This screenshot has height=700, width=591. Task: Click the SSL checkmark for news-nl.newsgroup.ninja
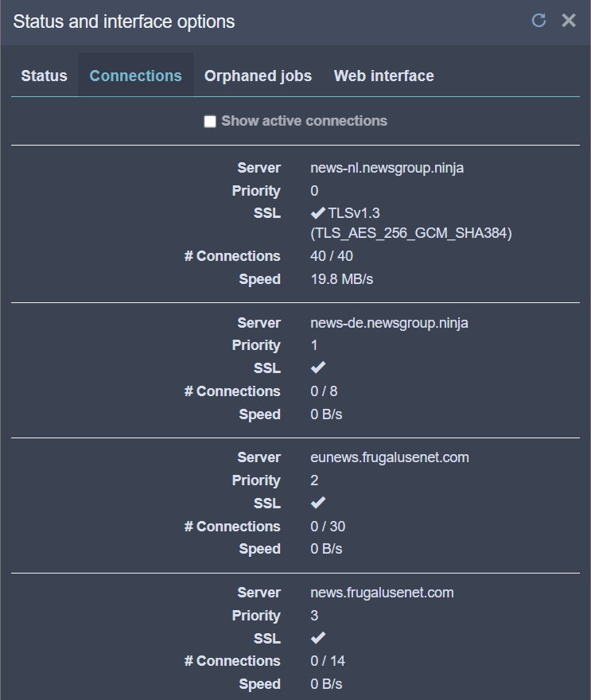pos(317,213)
